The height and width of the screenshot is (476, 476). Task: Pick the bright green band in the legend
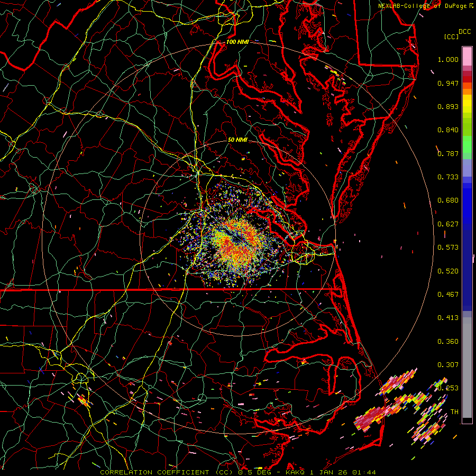coord(467,144)
